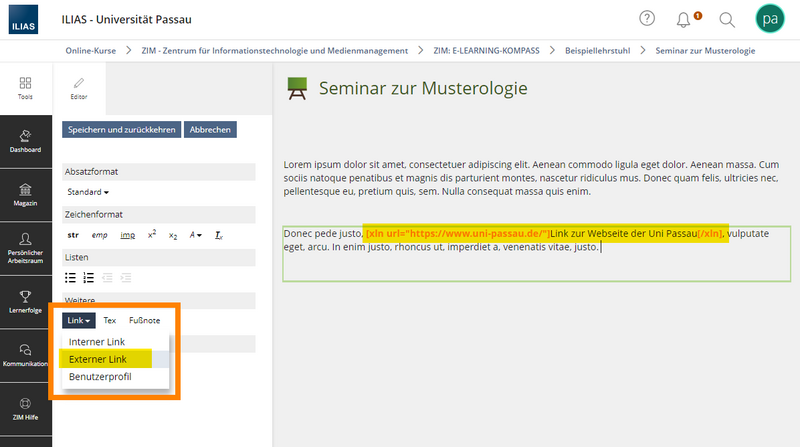Click the indent list icon
The height and width of the screenshot is (447, 800).
(x=126, y=278)
